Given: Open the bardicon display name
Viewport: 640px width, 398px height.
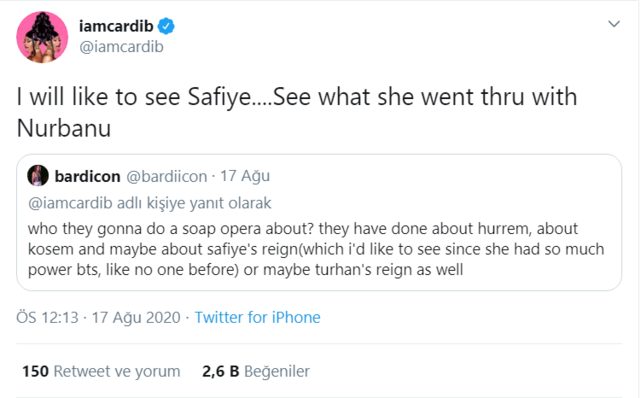Looking at the screenshot, I should 87,176.
